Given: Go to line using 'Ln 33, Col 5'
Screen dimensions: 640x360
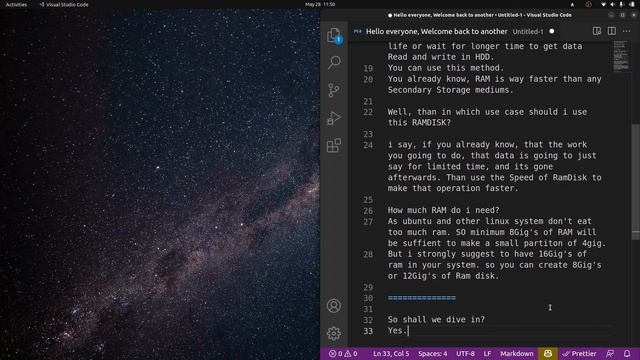Looking at the screenshot, I should (x=391, y=354).
